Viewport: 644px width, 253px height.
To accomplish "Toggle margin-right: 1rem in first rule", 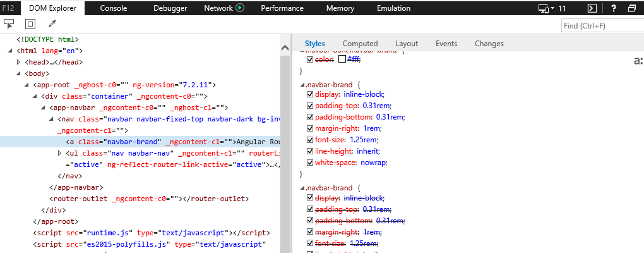I will click(310, 129).
